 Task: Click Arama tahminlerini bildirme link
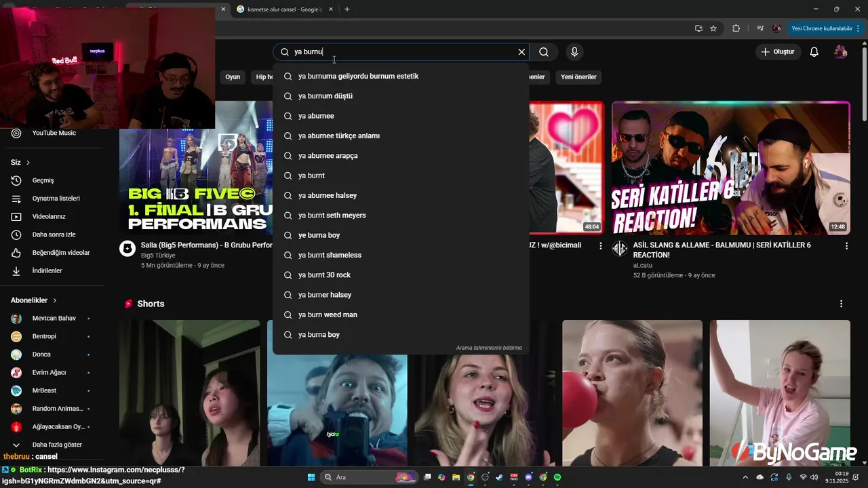click(489, 348)
